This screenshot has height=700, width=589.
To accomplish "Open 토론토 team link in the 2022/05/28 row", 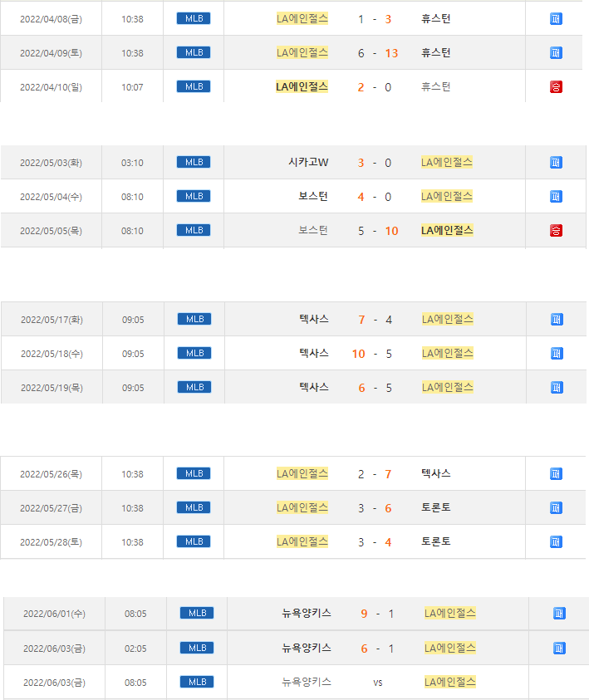I will (x=436, y=541).
